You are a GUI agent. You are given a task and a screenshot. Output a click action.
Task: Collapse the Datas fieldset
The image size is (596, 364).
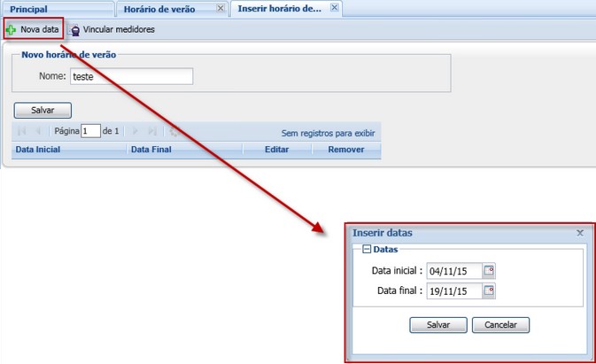coord(367,250)
